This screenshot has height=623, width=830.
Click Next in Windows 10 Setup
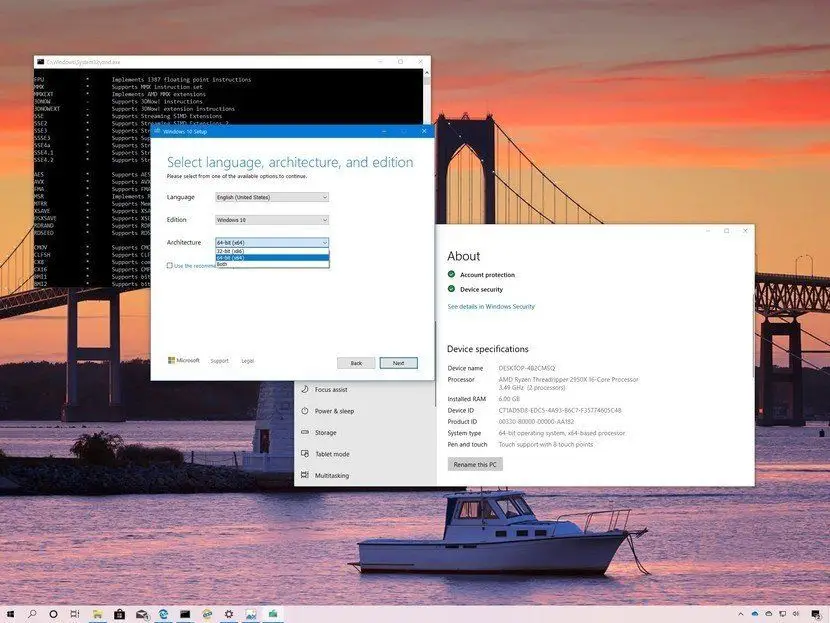click(x=399, y=363)
